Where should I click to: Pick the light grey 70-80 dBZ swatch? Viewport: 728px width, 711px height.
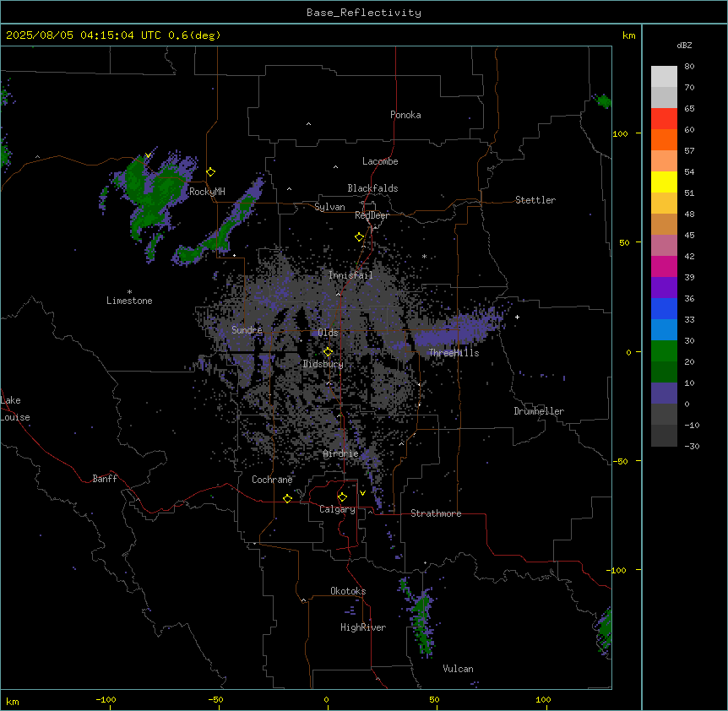[x=664, y=77]
